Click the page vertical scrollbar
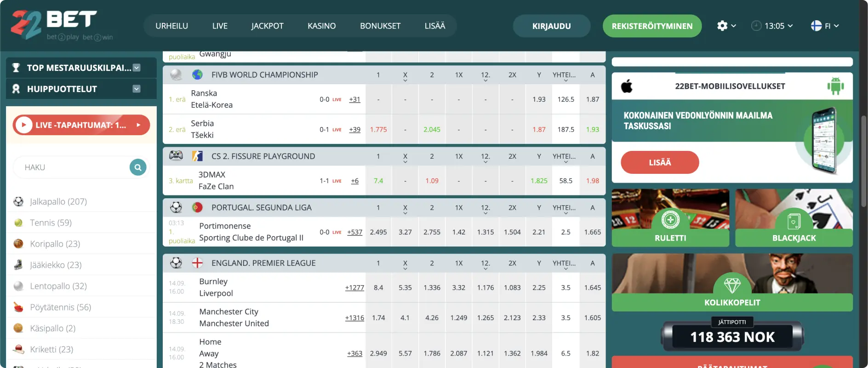The height and width of the screenshot is (368, 868). (x=864, y=161)
